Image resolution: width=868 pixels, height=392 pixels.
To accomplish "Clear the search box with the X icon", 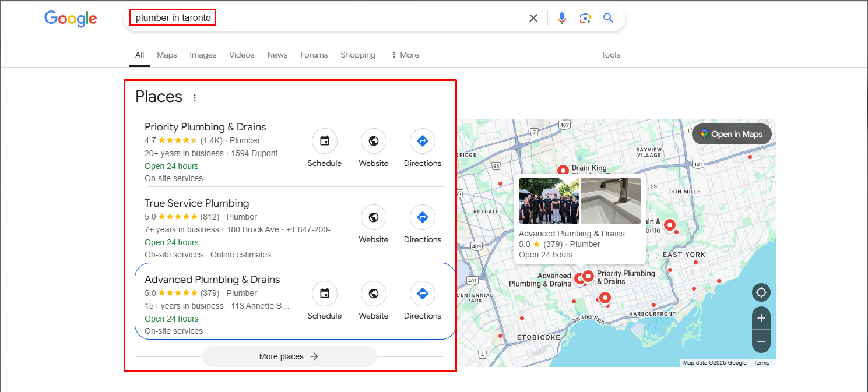I will pyautogui.click(x=533, y=18).
